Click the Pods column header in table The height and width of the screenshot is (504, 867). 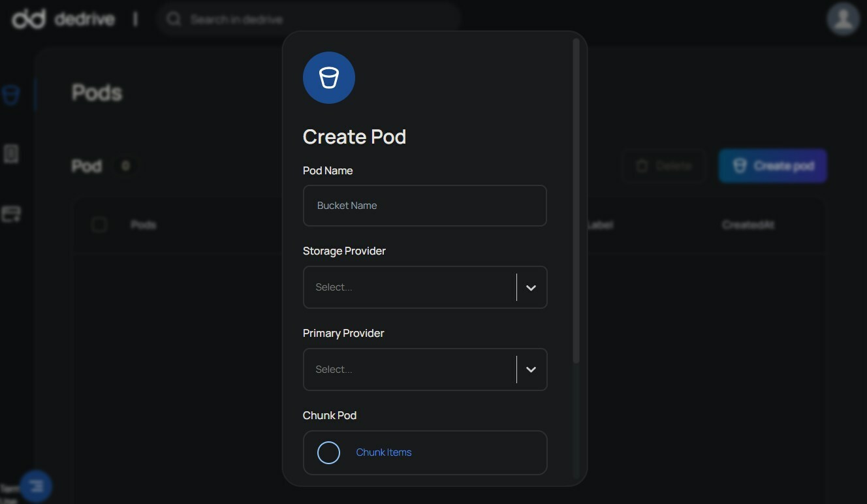click(x=144, y=225)
